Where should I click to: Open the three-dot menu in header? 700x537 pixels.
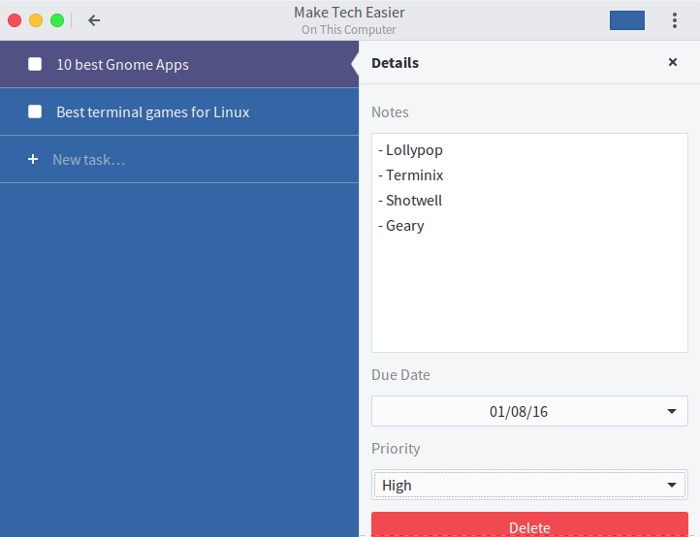[675, 21]
